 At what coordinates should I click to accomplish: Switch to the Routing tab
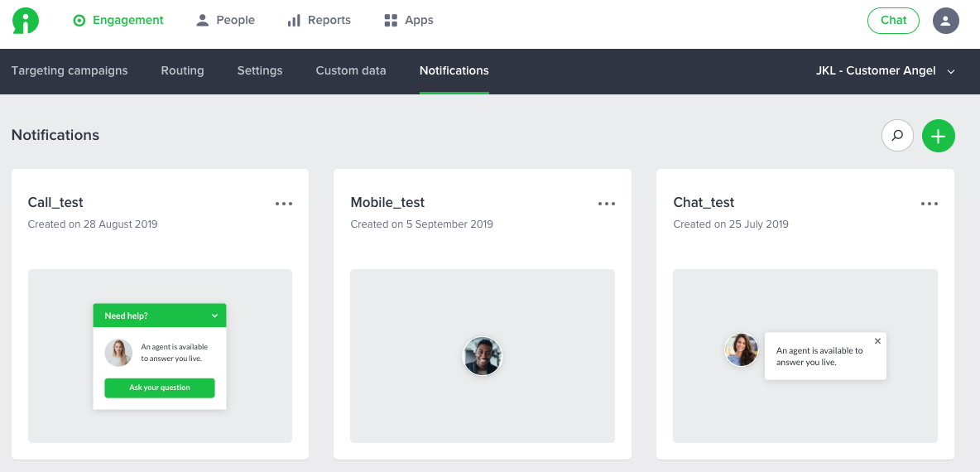tap(182, 70)
